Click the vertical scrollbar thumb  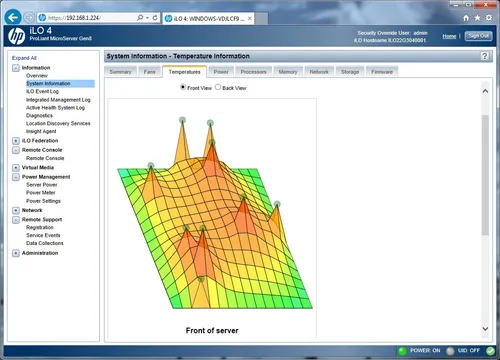(x=485, y=175)
